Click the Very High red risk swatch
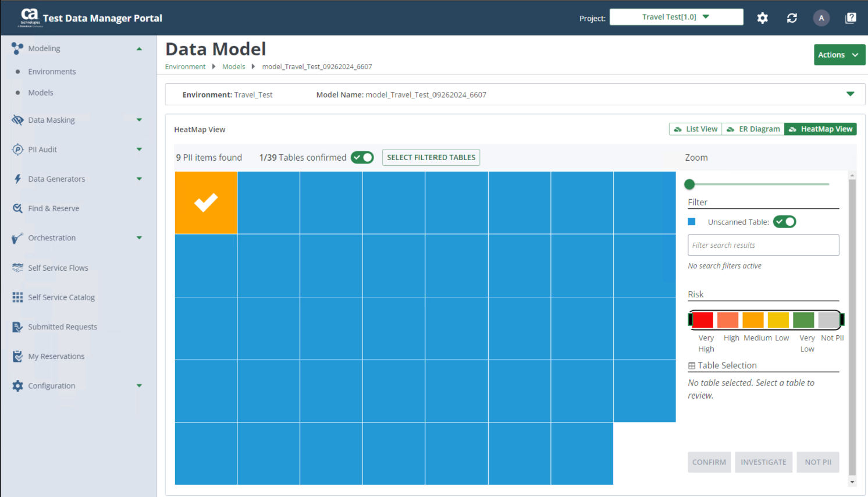 [x=703, y=320]
